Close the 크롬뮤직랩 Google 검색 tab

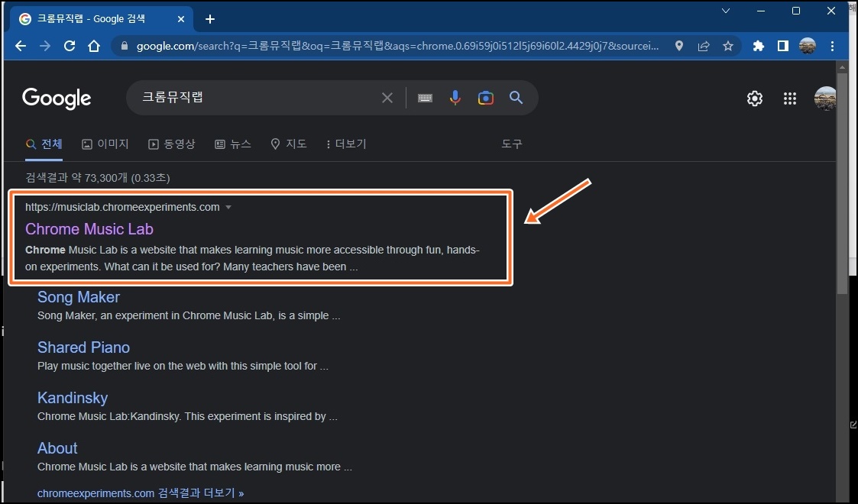point(181,19)
